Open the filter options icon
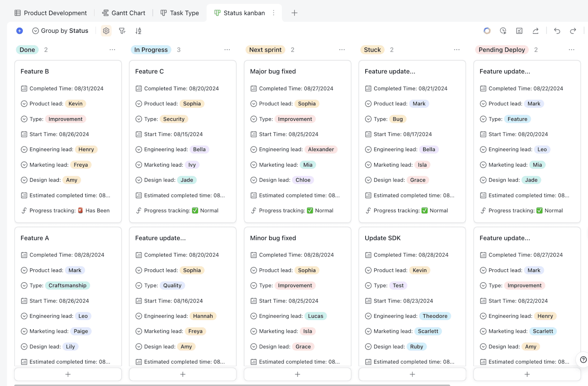This screenshot has height=386, width=588. (122, 31)
